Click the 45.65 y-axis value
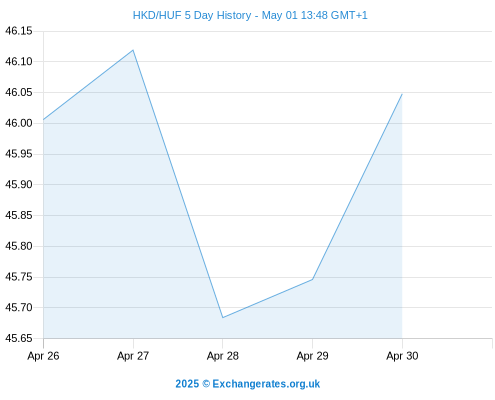Screen dimensions: 495x400 click(19, 338)
